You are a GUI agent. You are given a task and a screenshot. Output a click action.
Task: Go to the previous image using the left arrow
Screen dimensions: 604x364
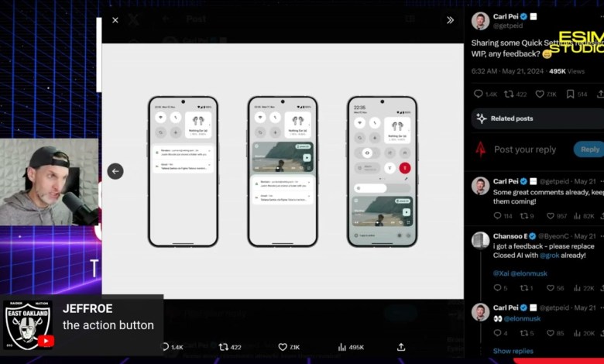coord(115,171)
